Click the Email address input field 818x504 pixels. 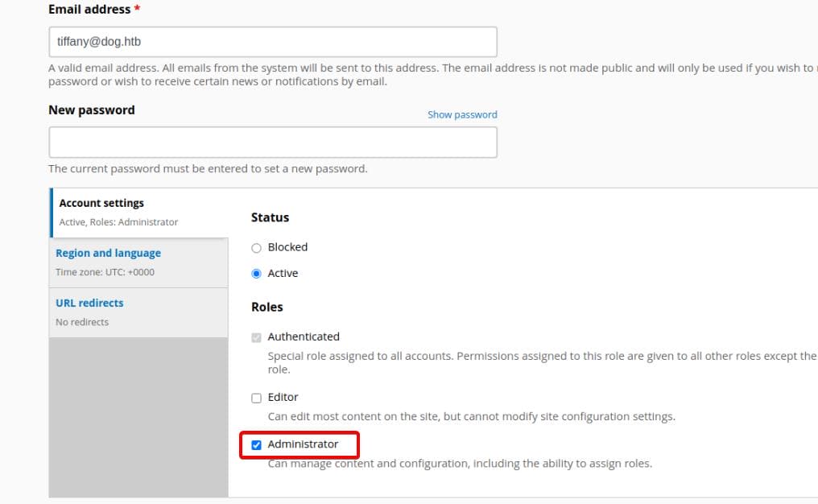pyautogui.click(x=273, y=42)
